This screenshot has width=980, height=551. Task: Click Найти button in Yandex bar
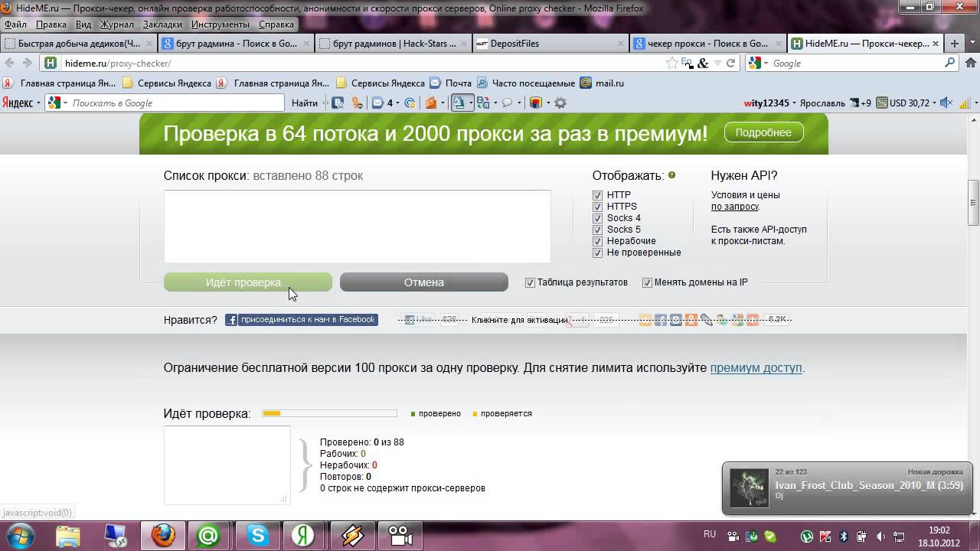(304, 103)
